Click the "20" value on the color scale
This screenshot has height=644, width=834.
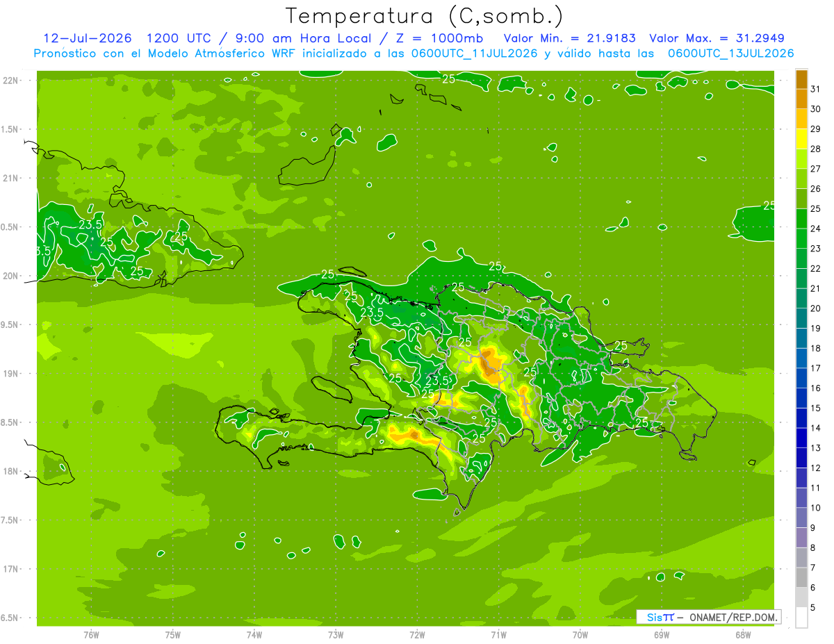pyautogui.click(x=815, y=308)
